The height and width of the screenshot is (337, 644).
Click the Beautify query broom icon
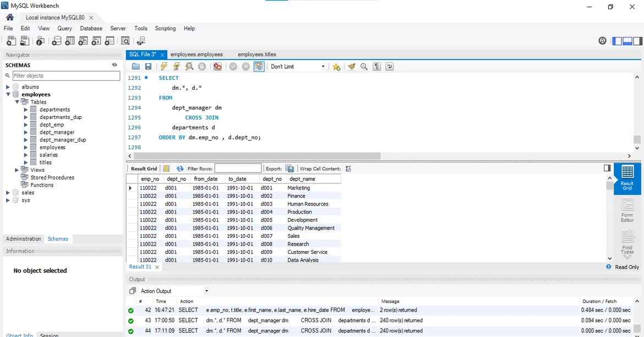tap(351, 67)
